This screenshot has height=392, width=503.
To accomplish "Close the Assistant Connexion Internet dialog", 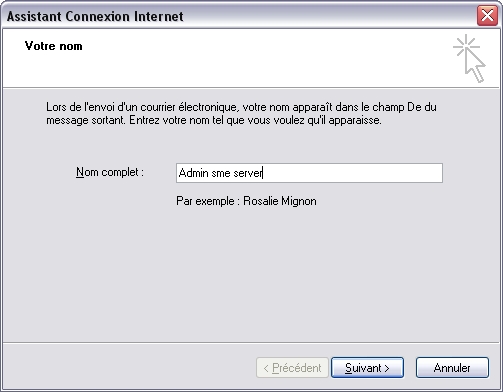I will [487, 15].
